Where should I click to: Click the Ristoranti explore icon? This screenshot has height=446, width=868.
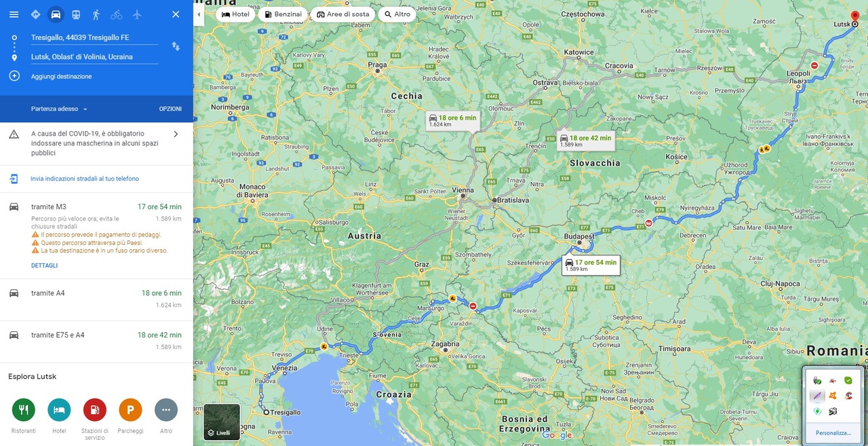tap(23, 410)
